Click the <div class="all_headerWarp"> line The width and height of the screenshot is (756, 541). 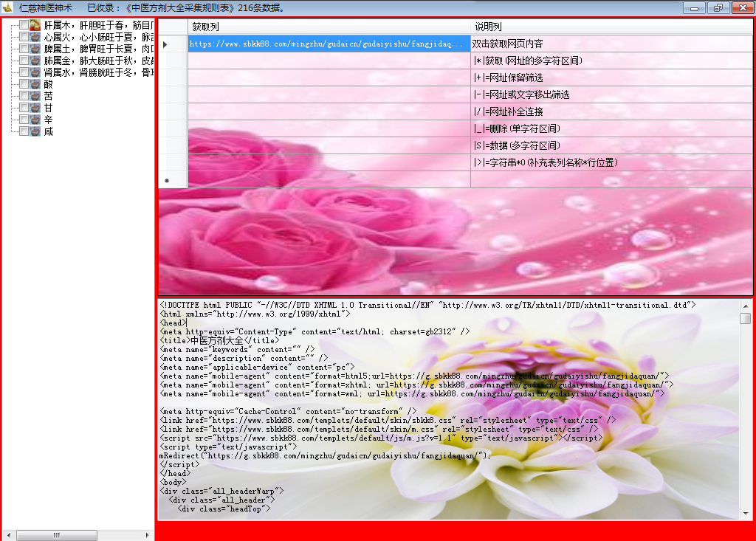[x=221, y=491]
